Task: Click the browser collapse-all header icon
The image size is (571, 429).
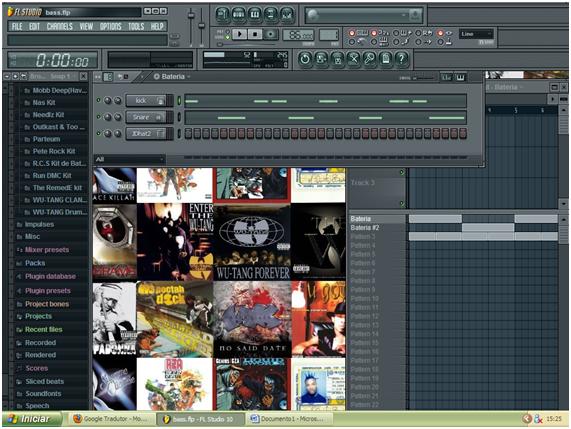Action: (8, 76)
